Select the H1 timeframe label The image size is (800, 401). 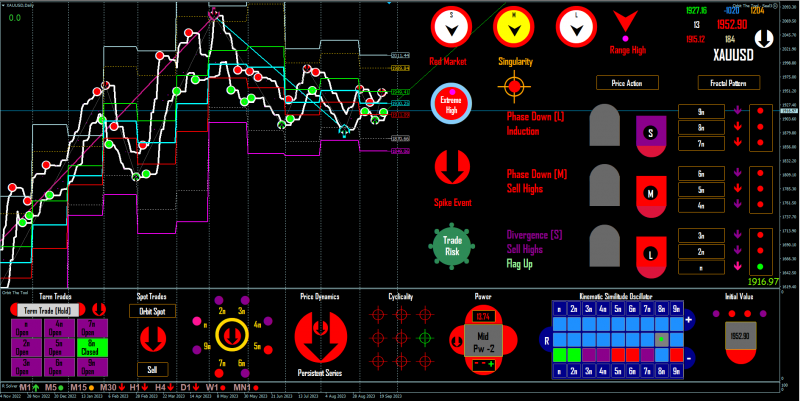point(135,388)
